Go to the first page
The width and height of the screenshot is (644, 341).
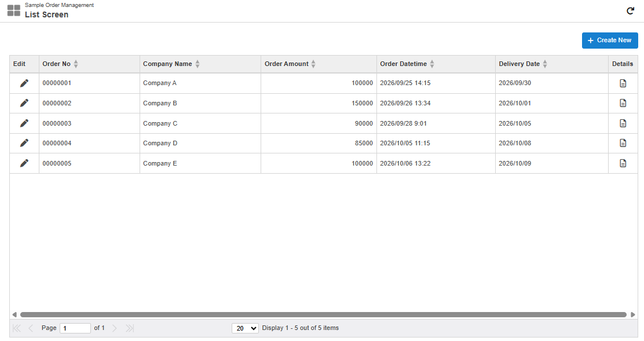pos(16,328)
